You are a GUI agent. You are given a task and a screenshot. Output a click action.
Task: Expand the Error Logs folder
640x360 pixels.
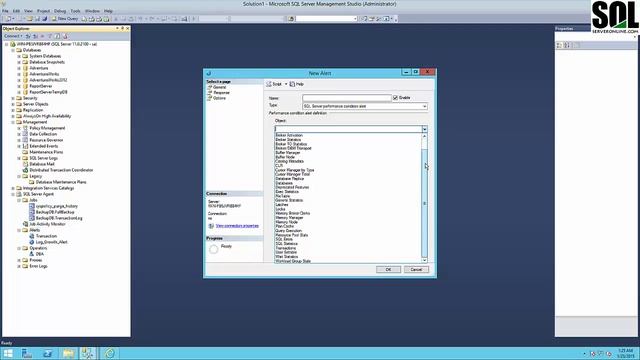tap(19, 266)
